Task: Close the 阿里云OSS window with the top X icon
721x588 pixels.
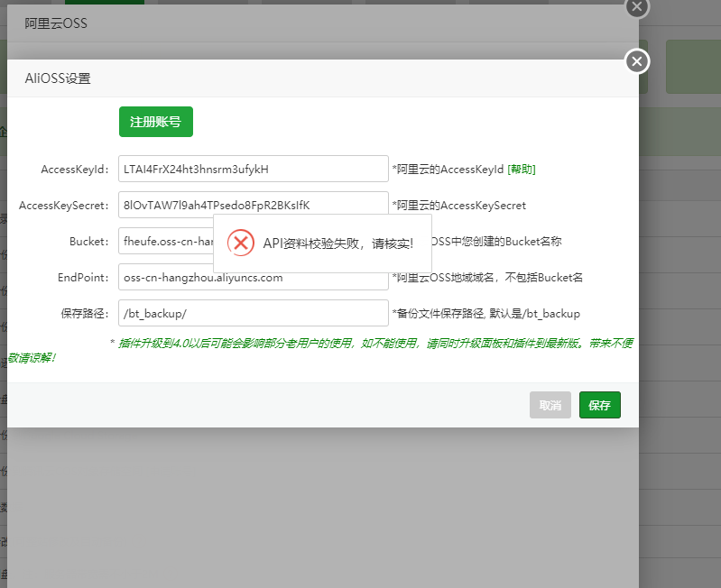Action: 637,6
